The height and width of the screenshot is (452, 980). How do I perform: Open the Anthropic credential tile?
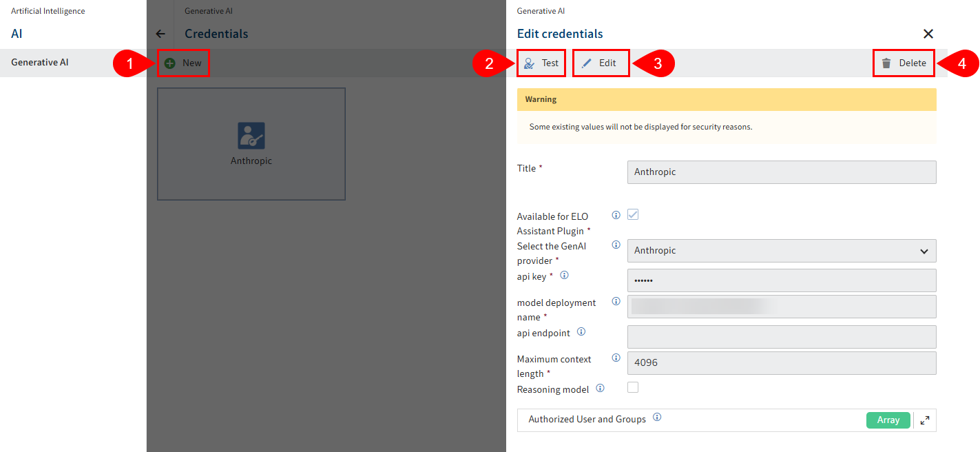251,143
